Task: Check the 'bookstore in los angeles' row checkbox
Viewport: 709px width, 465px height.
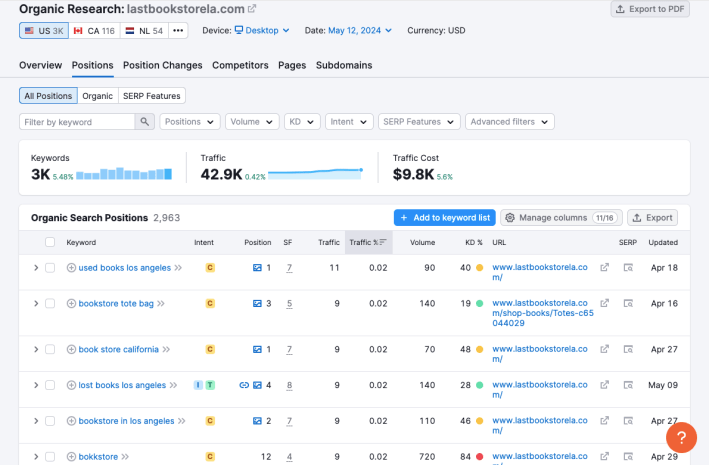Action: pos(50,421)
